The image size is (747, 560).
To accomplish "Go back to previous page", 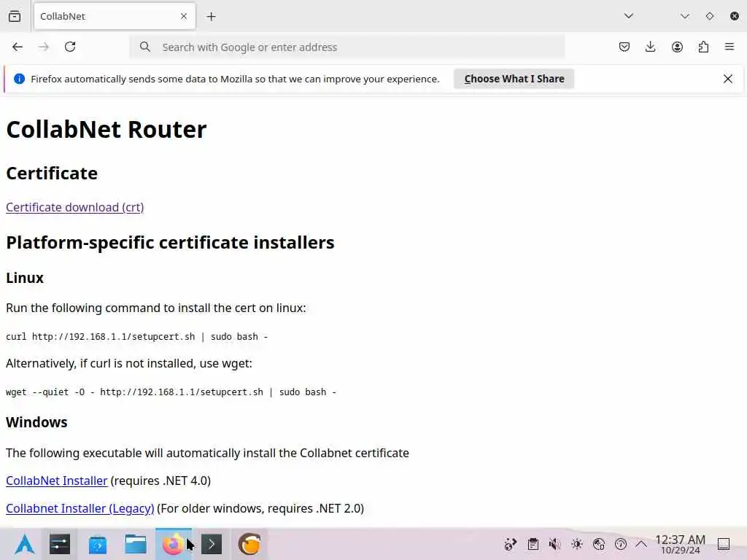I will [18, 47].
